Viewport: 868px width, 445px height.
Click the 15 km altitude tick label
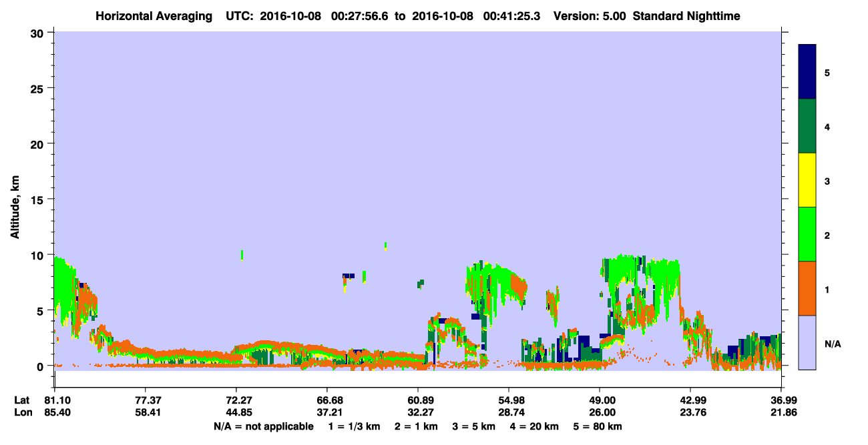(38, 199)
